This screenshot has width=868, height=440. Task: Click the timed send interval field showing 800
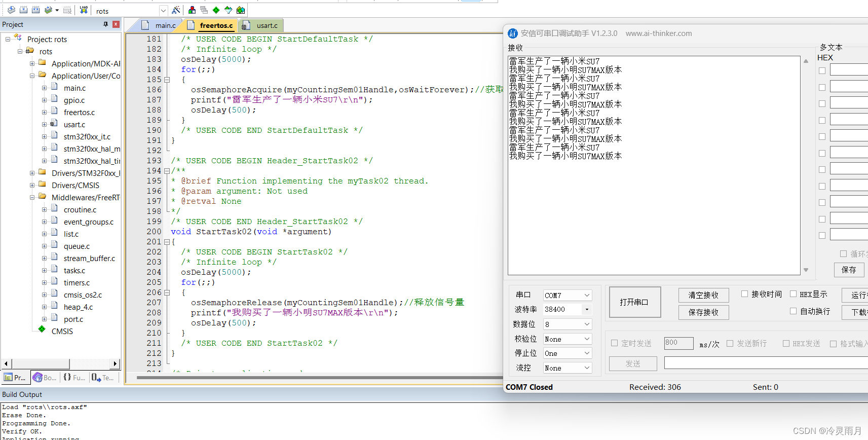tap(678, 343)
